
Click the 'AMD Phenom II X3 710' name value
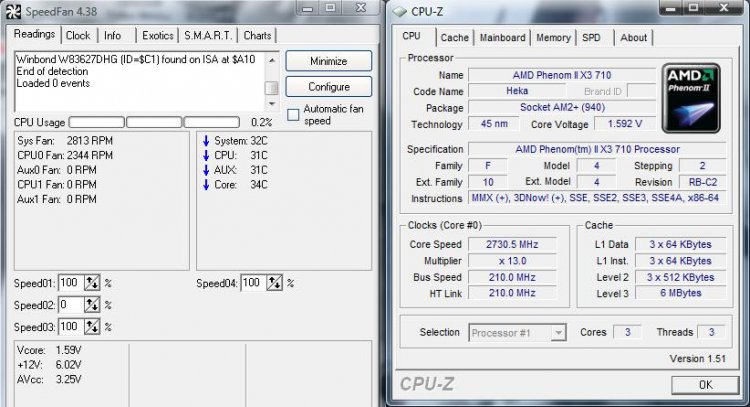click(562, 75)
